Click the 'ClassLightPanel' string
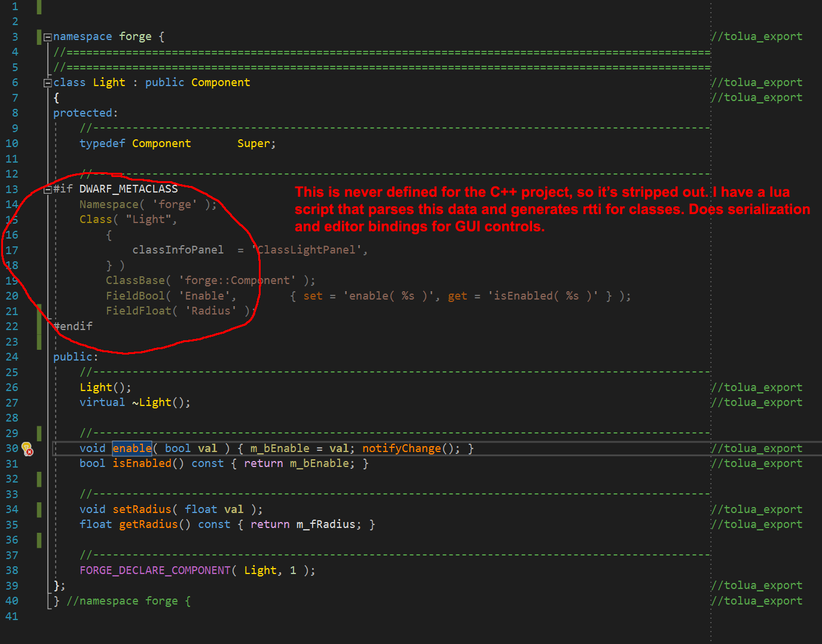The image size is (822, 644). point(306,250)
